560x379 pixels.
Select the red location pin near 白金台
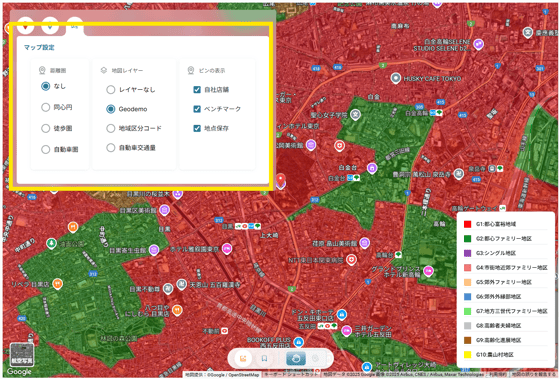281,180
